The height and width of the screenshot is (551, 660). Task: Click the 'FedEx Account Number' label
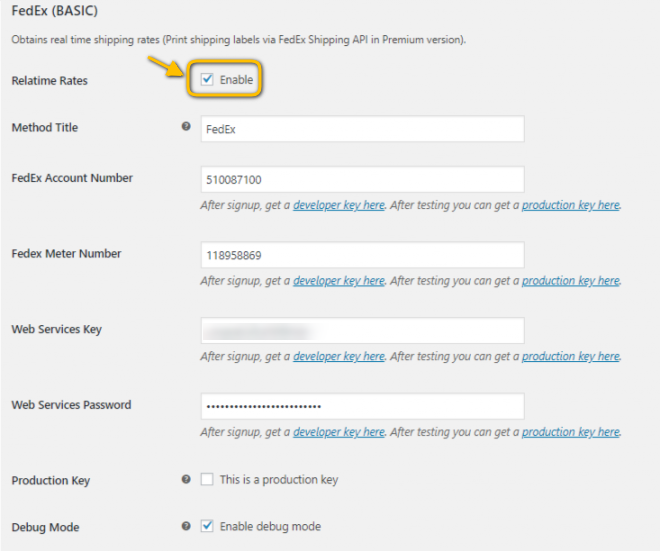(x=72, y=178)
